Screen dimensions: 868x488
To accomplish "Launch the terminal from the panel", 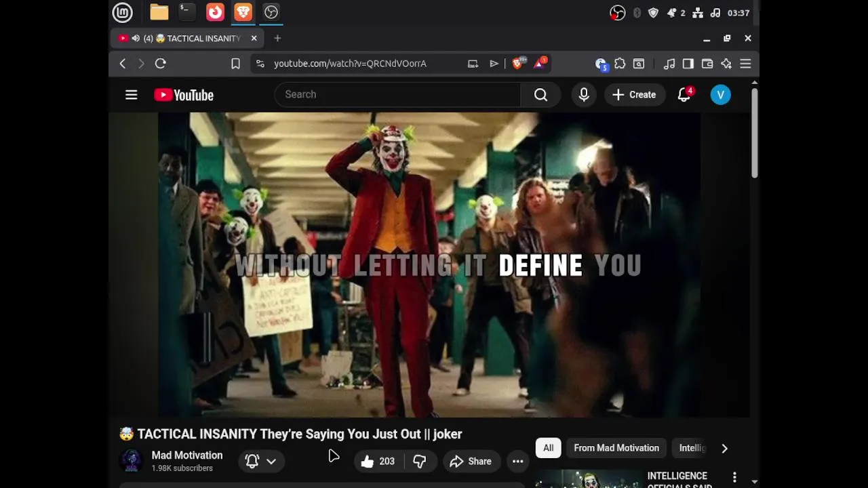I will [187, 12].
